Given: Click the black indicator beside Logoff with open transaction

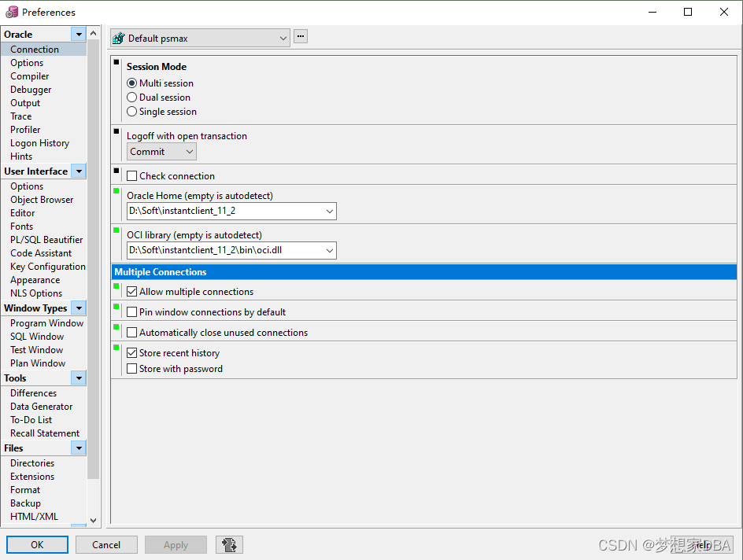Looking at the screenshot, I should pyautogui.click(x=116, y=131).
